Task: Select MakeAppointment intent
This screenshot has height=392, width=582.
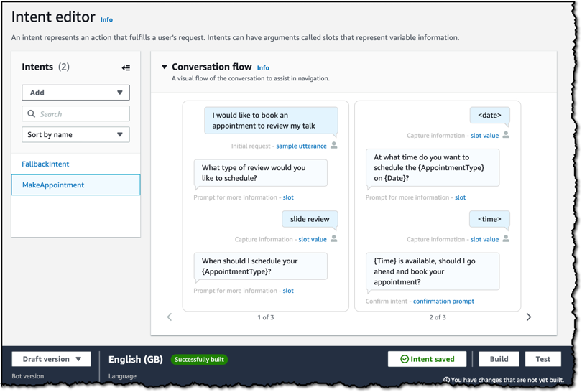Action: (x=53, y=185)
